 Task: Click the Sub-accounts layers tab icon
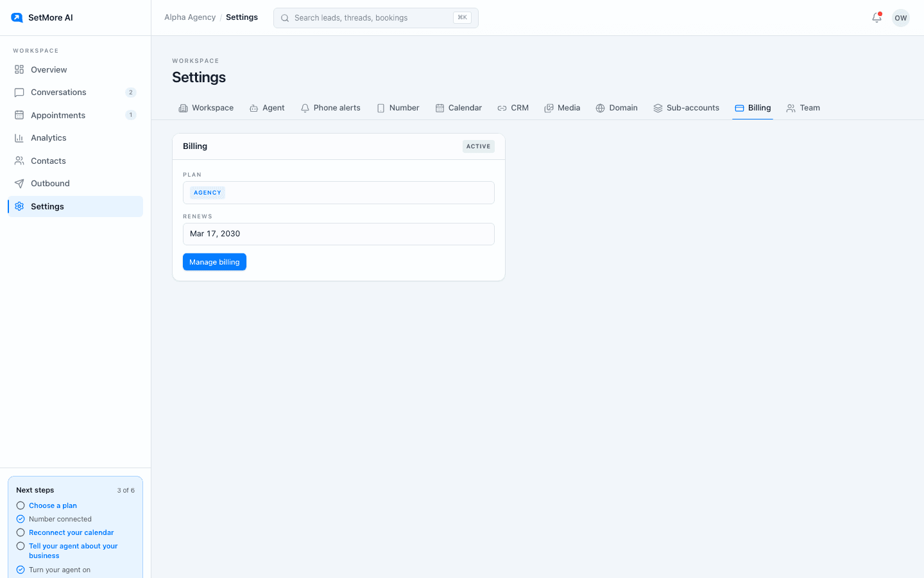pos(658,108)
